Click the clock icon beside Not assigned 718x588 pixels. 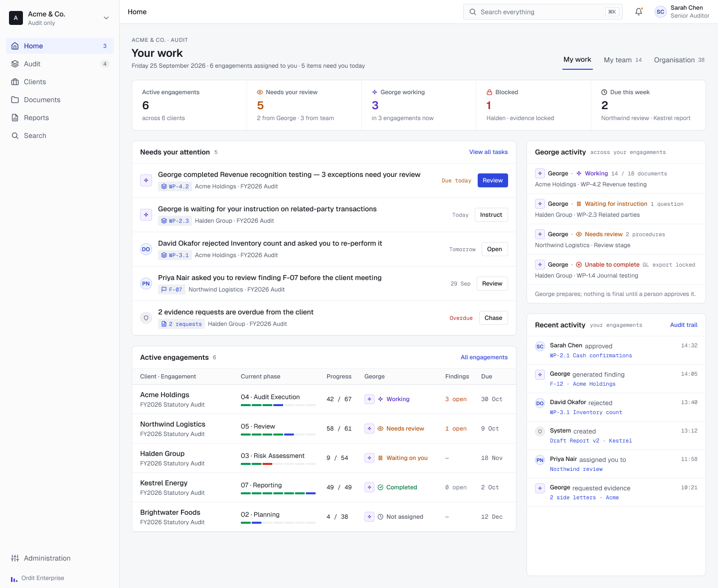click(380, 517)
